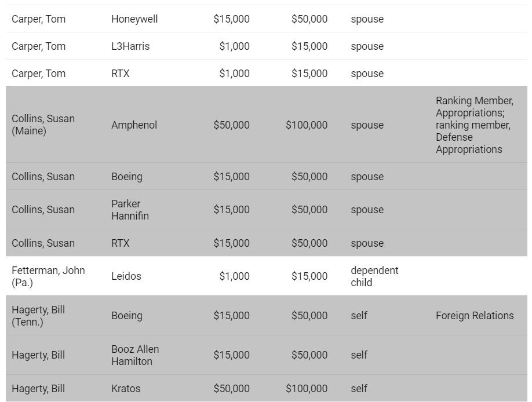Select the Amphenol company cell
Screen dimensions: 532x402
134,125
